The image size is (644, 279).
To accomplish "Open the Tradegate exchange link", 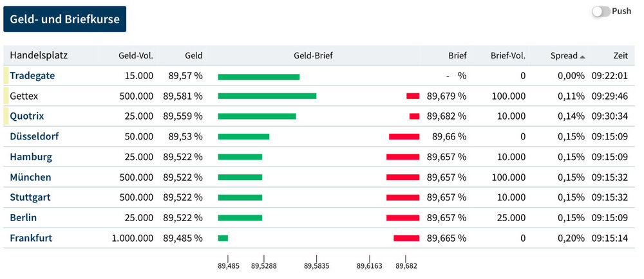I will point(32,75).
